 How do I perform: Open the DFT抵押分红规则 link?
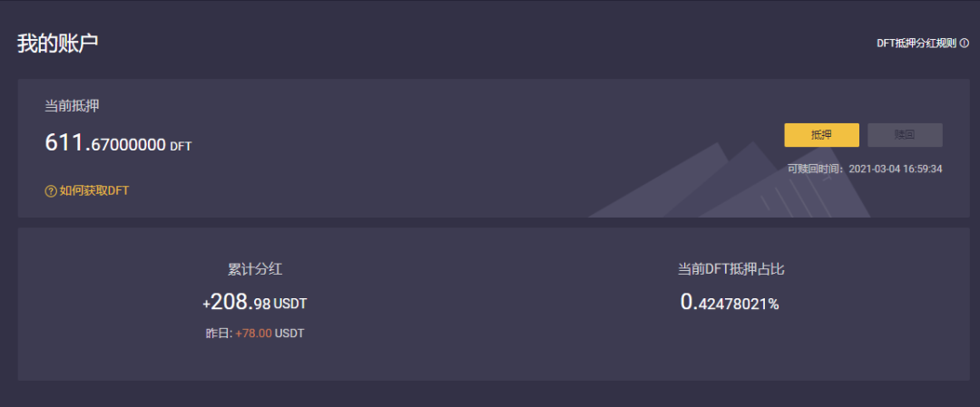(916, 44)
